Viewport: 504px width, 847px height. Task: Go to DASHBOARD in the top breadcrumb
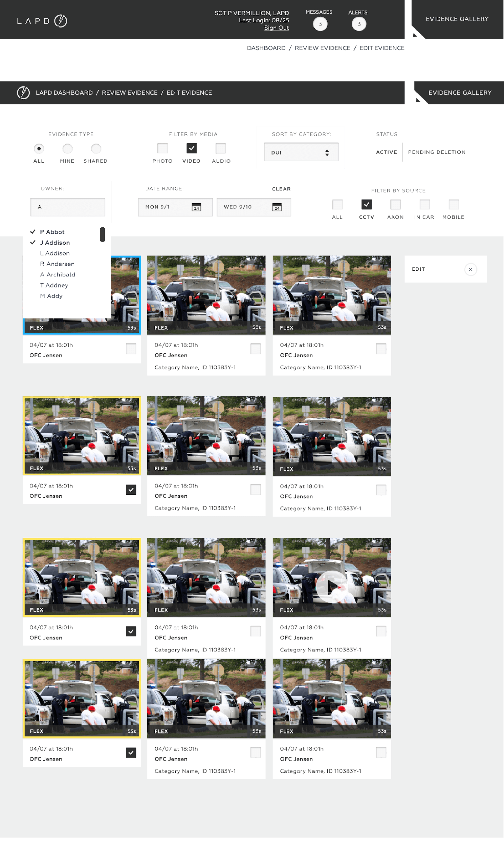coord(266,48)
